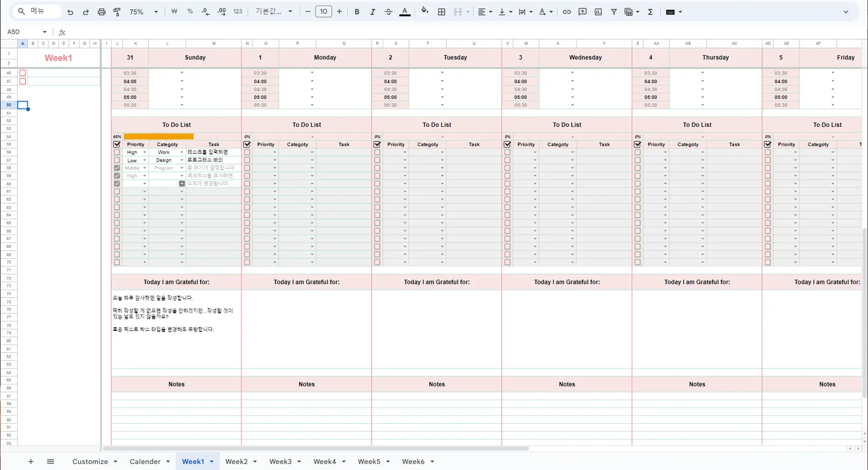Format as currency with won symbol

click(x=175, y=12)
